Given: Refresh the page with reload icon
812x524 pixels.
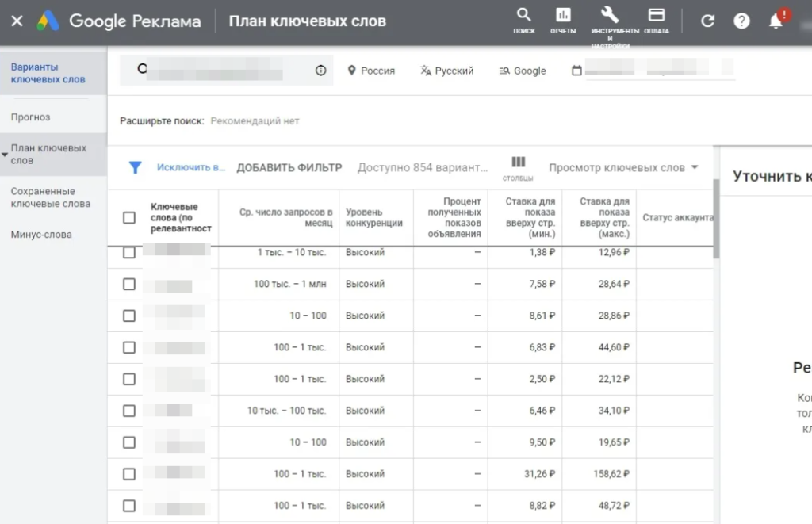Looking at the screenshot, I should [x=707, y=21].
